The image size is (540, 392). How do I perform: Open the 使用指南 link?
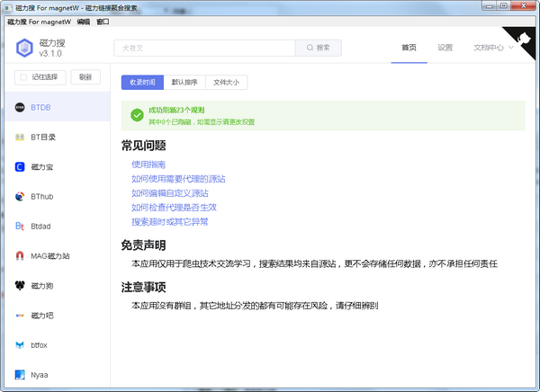[148, 165]
